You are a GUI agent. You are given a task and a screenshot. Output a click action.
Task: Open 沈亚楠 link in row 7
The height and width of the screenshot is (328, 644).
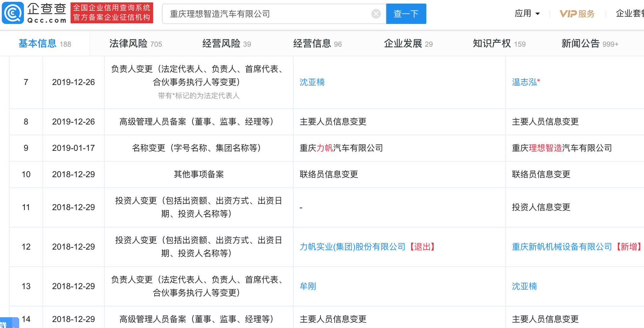312,82
